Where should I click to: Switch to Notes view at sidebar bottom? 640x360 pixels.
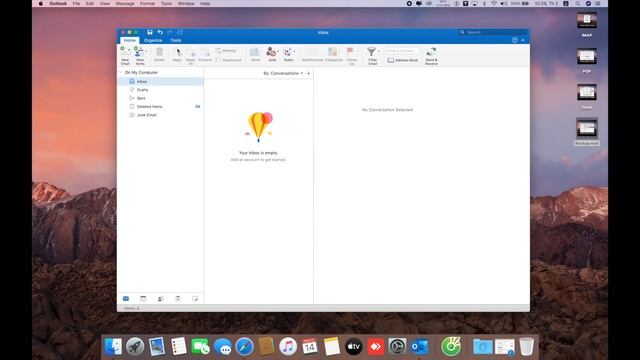[x=195, y=299]
